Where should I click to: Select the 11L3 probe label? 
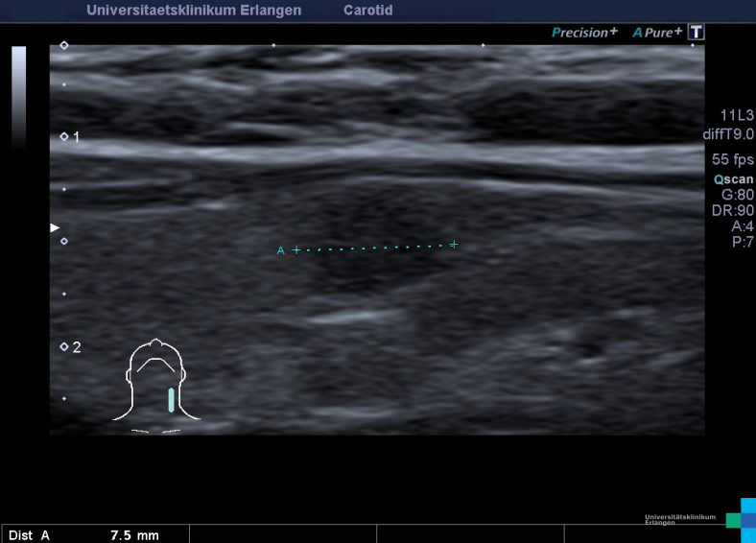click(x=737, y=115)
